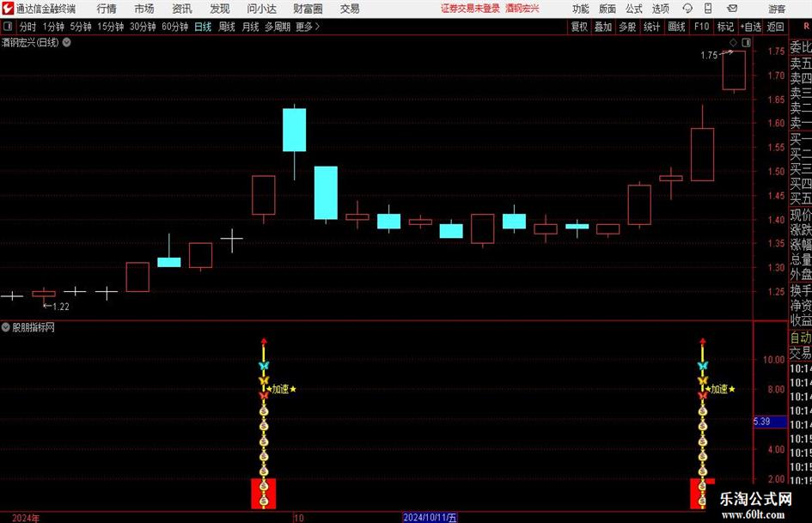Viewport: 812px width, 523px height.
Task: Click the right 加速 star signal marker
Action: pos(720,389)
